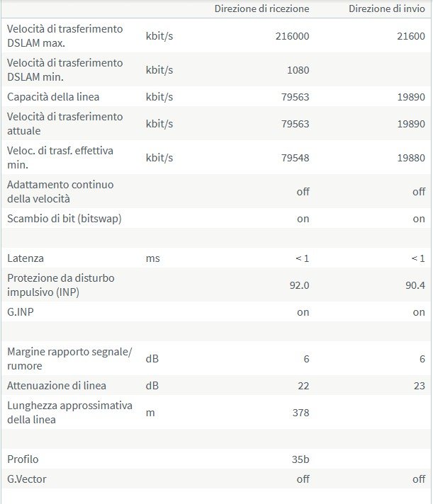Click the "Latenza" row label
This screenshot has height=504, width=433.
(25, 258)
